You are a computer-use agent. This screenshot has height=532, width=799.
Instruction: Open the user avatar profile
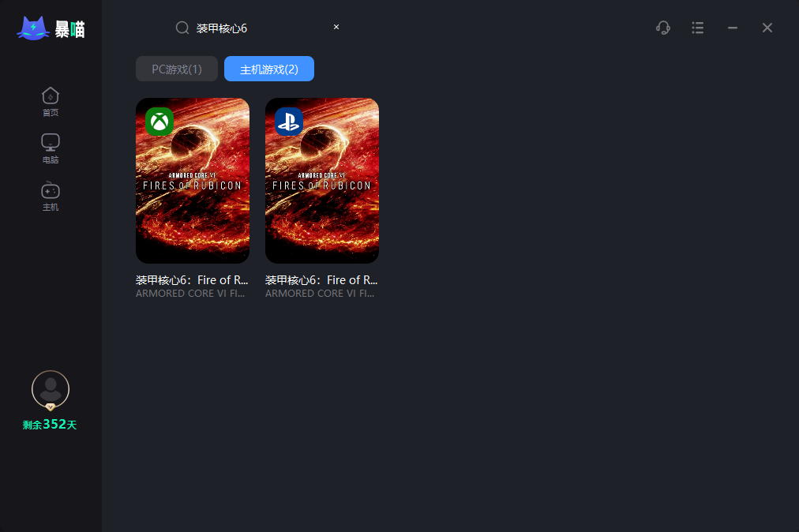point(51,389)
